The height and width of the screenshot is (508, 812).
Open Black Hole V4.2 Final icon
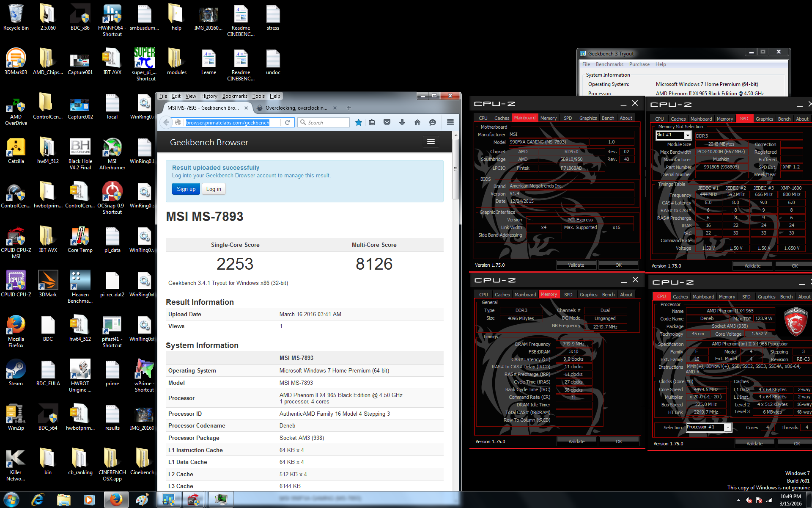(80, 153)
